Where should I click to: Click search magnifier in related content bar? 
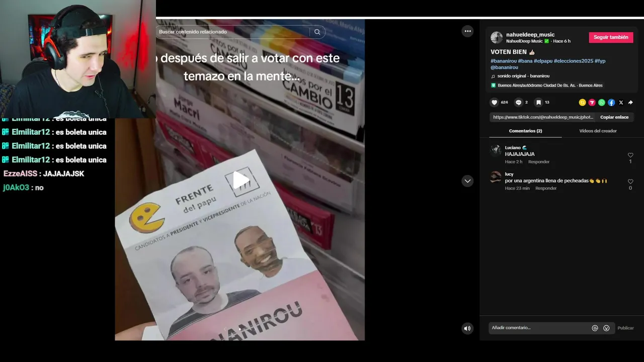[x=317, y=32]
